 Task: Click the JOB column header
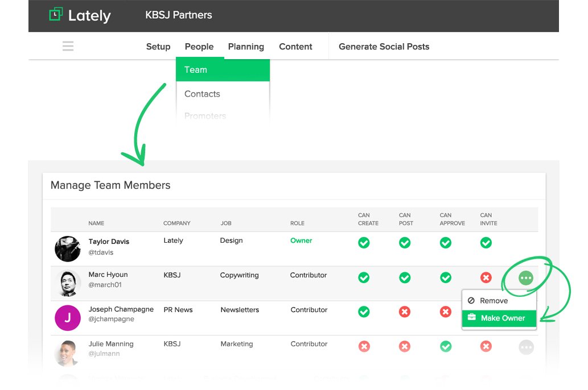tap(226, 223)
